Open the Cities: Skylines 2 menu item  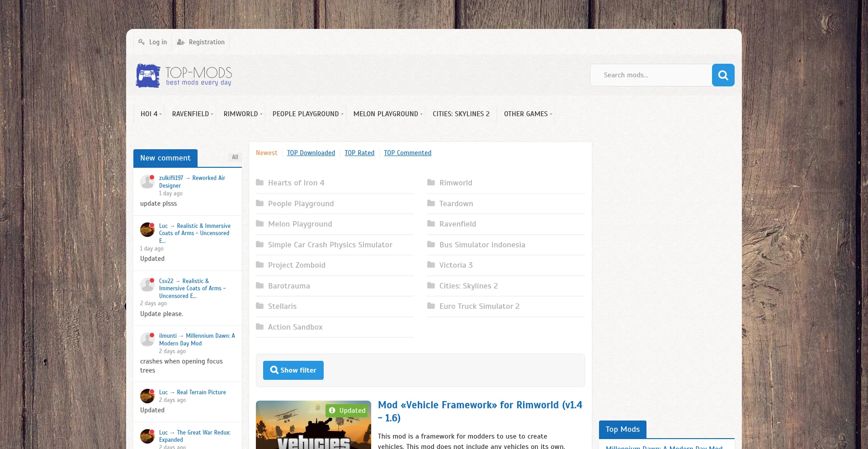point(461,114)
